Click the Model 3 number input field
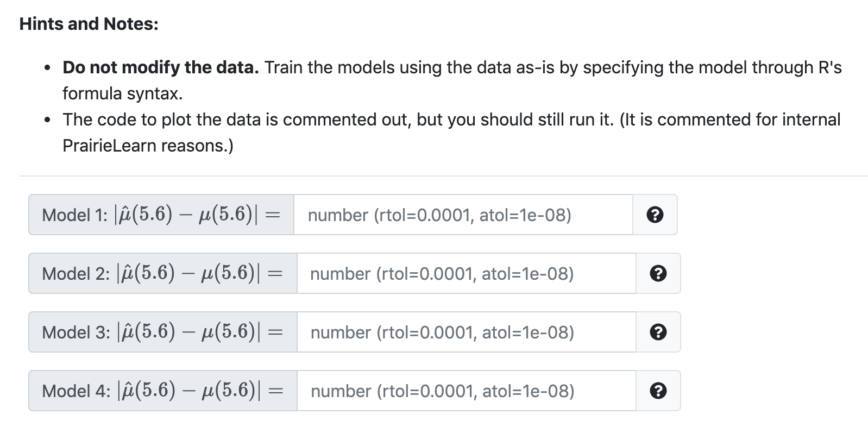This screenshot has width=868, height=427. [x=467, y=332]
